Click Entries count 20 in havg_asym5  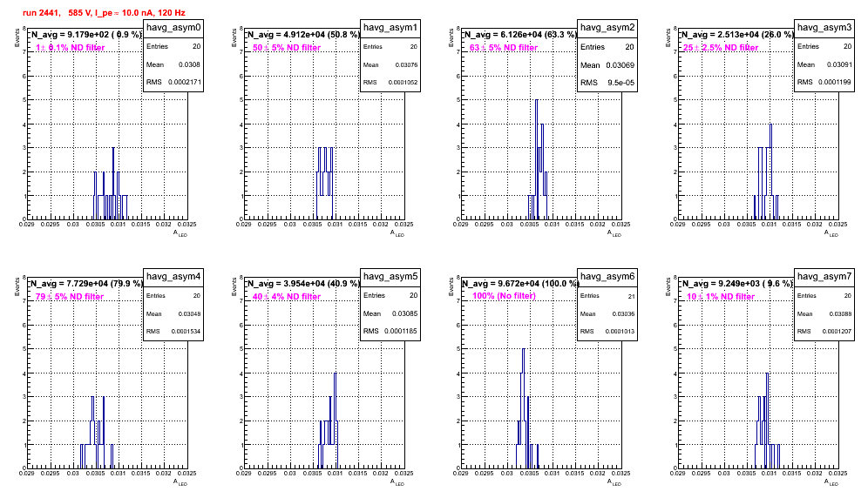(x=413, y=295)
